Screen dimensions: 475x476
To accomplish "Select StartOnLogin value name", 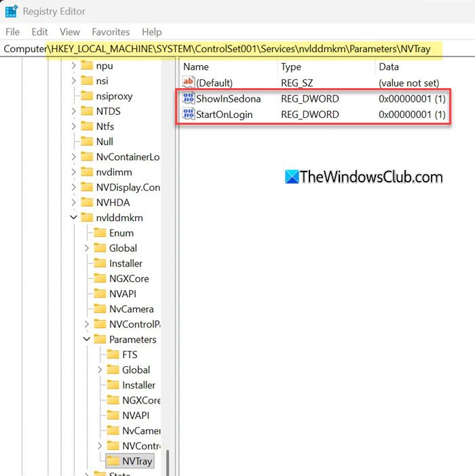I will (224, 115).
